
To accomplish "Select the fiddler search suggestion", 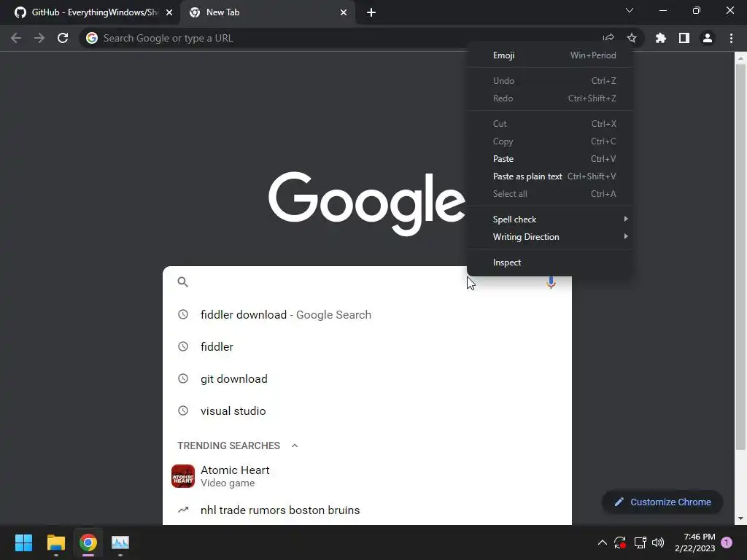I will pos(367,346).
